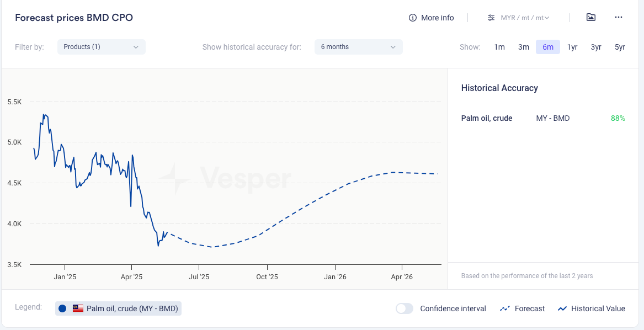Open the 6 months historical accuracy dropdown
644x330 pixels.
click(358, 47)
